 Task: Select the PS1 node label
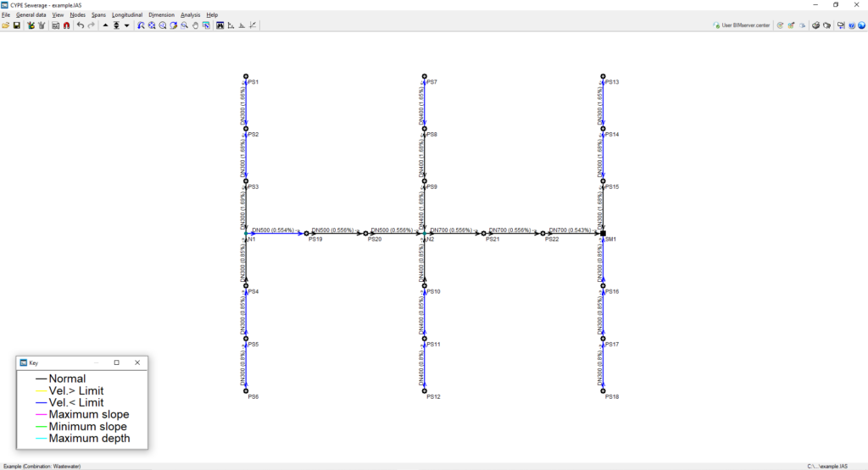coord(253,82)
